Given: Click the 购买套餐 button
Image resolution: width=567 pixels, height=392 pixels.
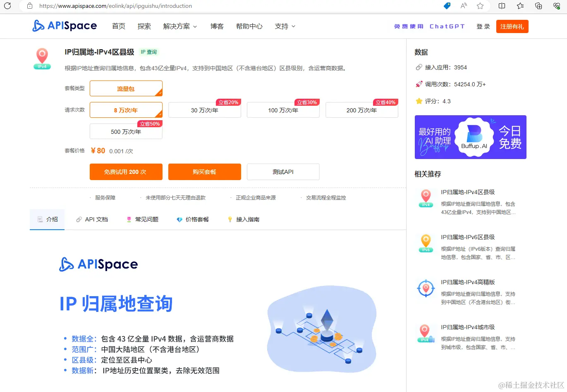Looking at the screenshot, I should (205, 172).
